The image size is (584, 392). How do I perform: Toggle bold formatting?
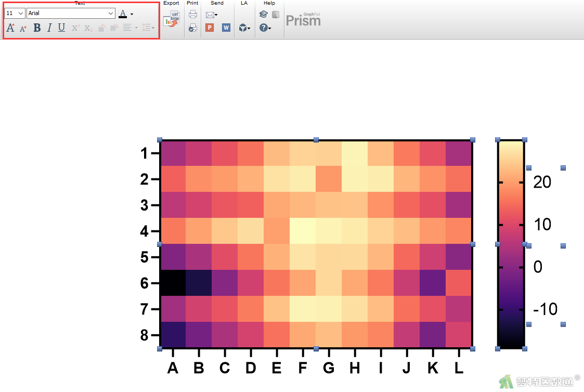click(x=37, y=28)
